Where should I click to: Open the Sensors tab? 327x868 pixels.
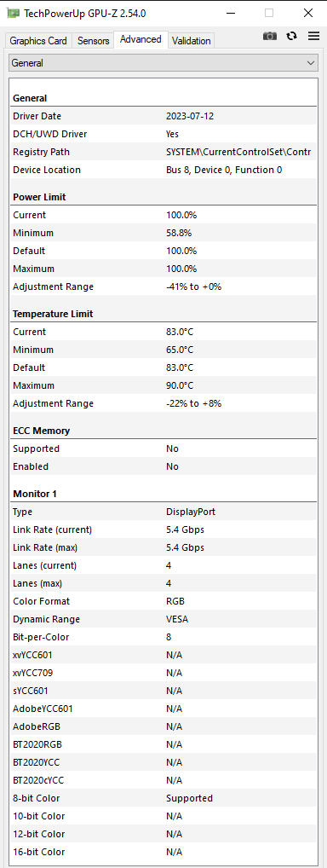[93, 40]
